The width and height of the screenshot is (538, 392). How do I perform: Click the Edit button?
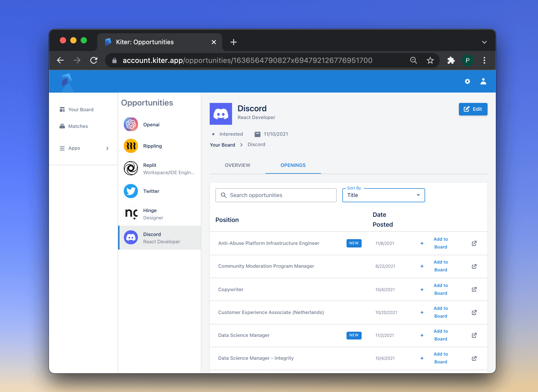coord(473,109)
